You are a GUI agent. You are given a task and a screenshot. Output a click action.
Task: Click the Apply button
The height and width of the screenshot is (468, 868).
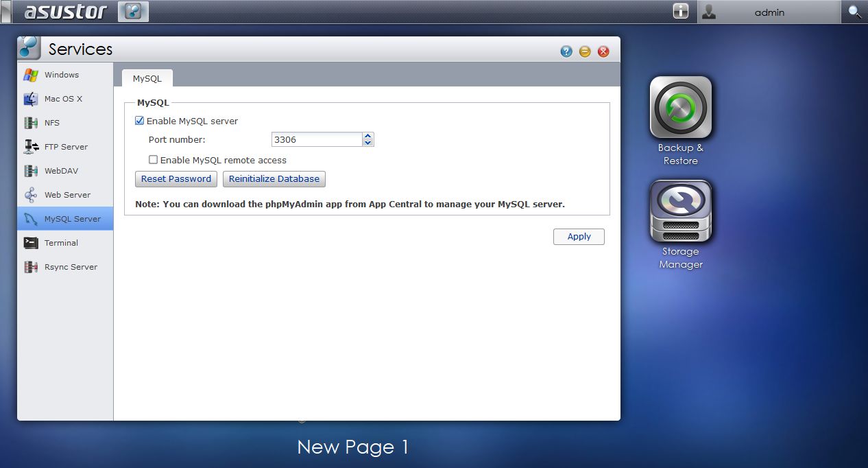coord(579,237)
